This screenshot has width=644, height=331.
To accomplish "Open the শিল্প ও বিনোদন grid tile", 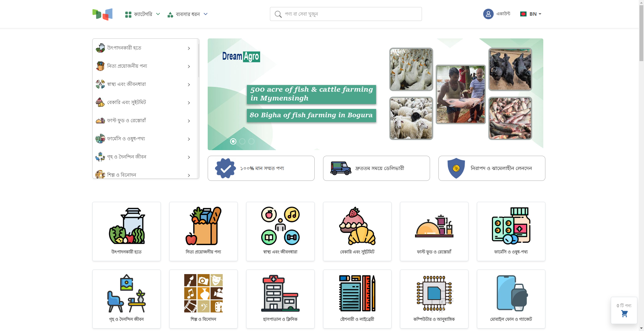I will [203, 299].
